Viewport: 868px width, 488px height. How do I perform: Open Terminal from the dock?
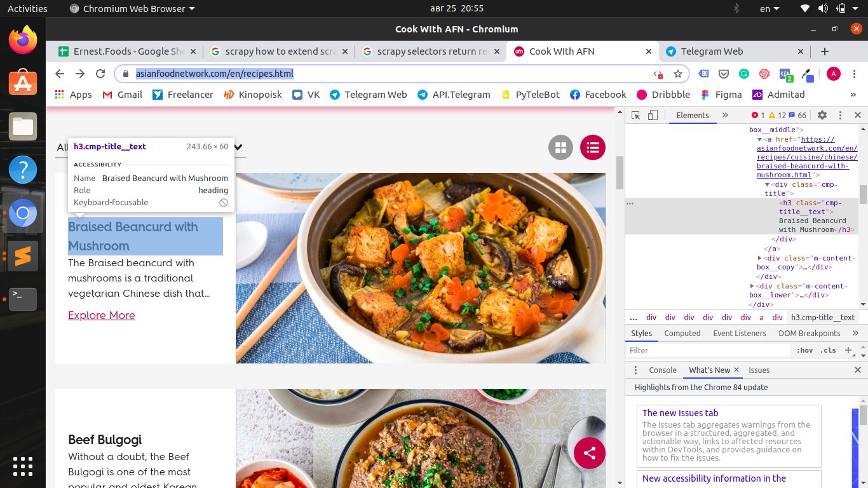click(x=23, y=299)
